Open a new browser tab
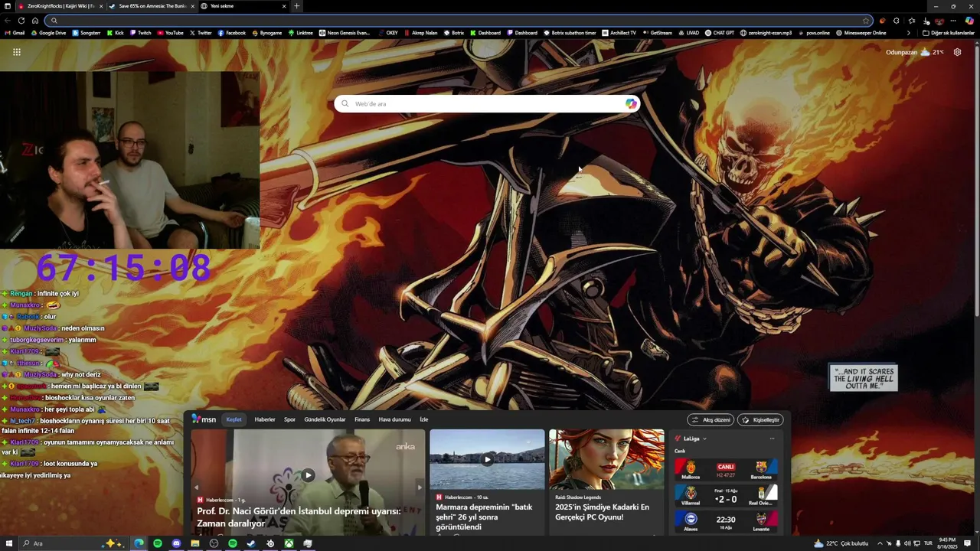Image resolution: width=980 pixels, height=551 pixels. pyautogui.click(x=297, y=6)
